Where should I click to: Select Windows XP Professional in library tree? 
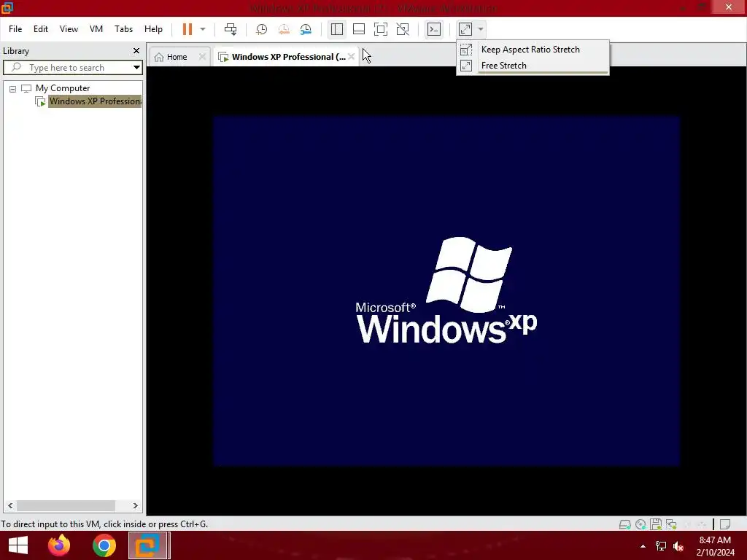tap(95, 101)
